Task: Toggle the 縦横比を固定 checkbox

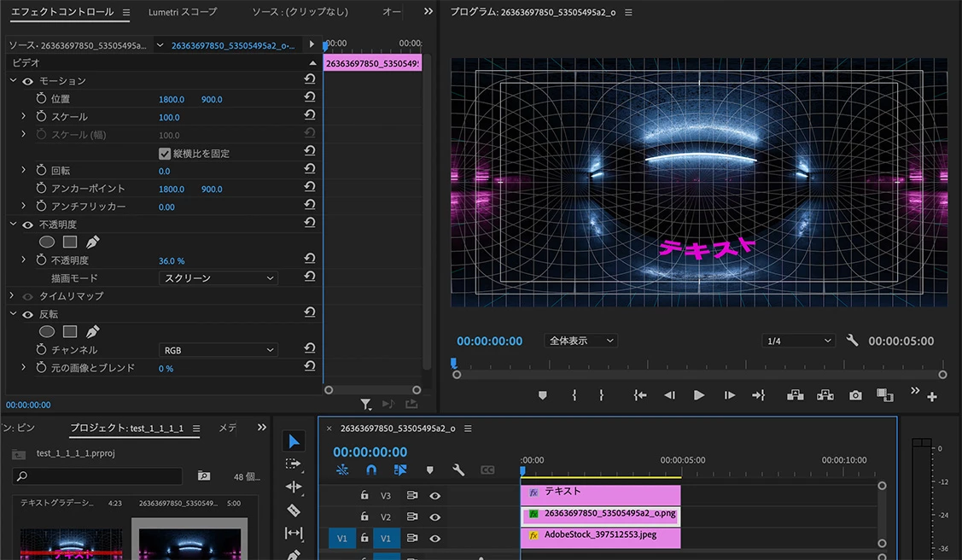Action: (x=165, y=154)
